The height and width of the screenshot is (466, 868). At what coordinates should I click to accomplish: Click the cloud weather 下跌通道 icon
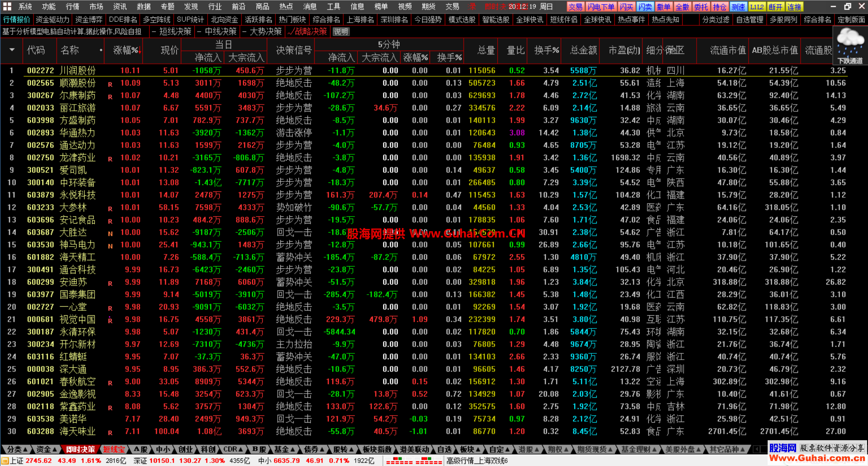point(850,45)
